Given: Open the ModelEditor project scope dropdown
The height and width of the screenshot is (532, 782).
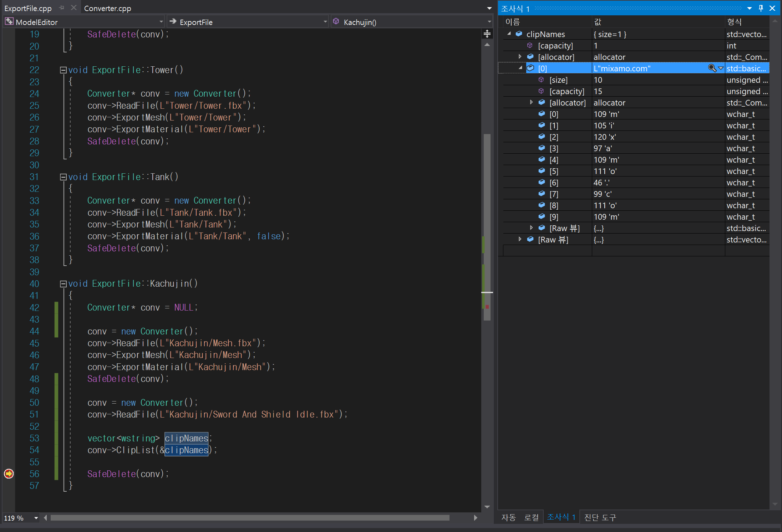Looking at the screenshot, I should (161, 22).
